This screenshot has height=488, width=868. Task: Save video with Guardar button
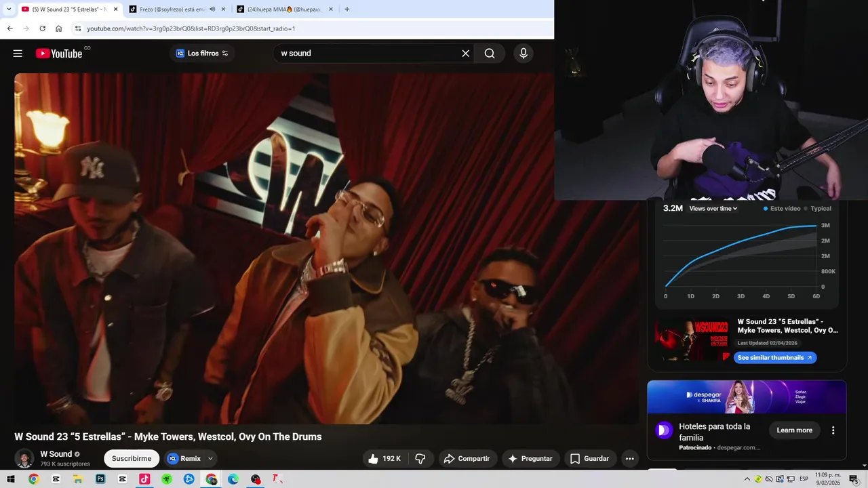[x=590, y=459]
